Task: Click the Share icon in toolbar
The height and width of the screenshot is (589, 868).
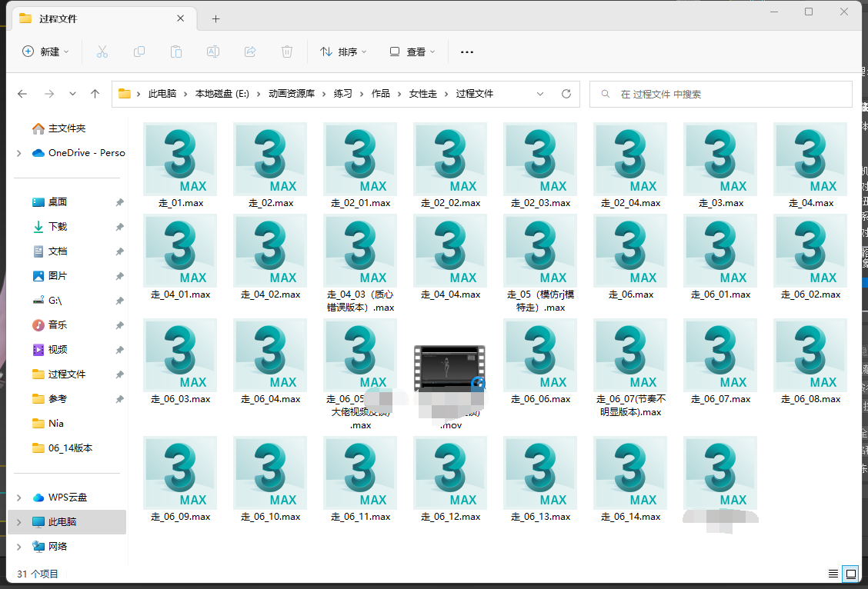Action: [250, 52]
